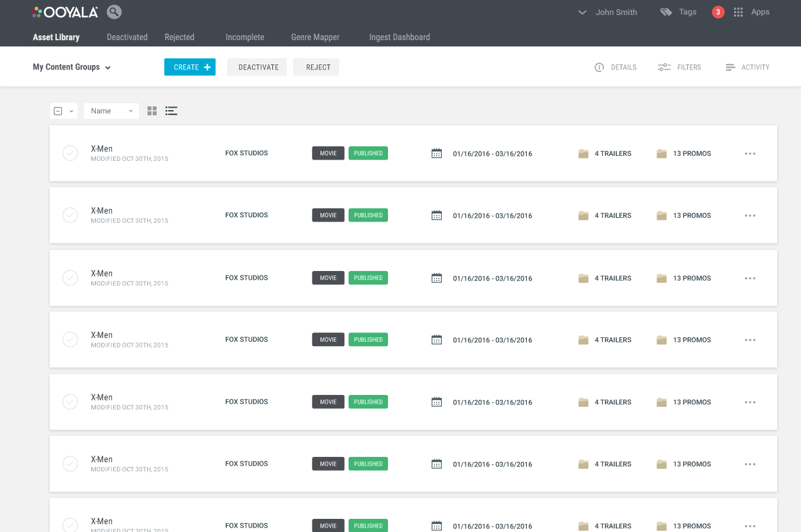Click the calendar icon in sixth X-Men row
Viewport: 801px width, 532px height.
pos(437,464)
